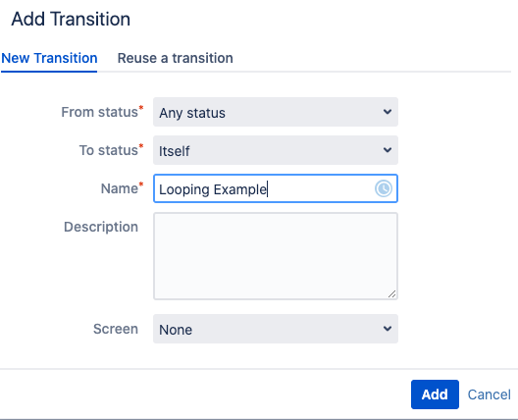
Task: Click the Screen label
Action: click(116, 329)
